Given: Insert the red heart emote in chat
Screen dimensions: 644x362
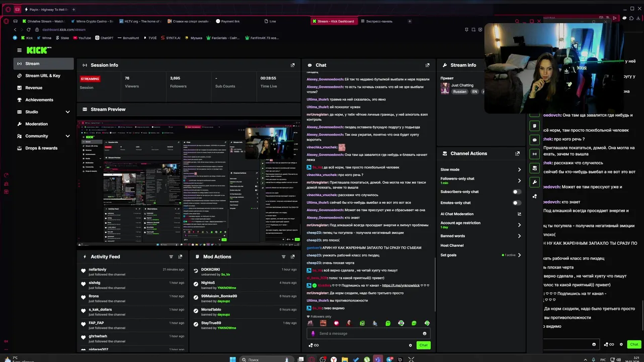Looking at the screenshot, I should [x=336, y=323].
